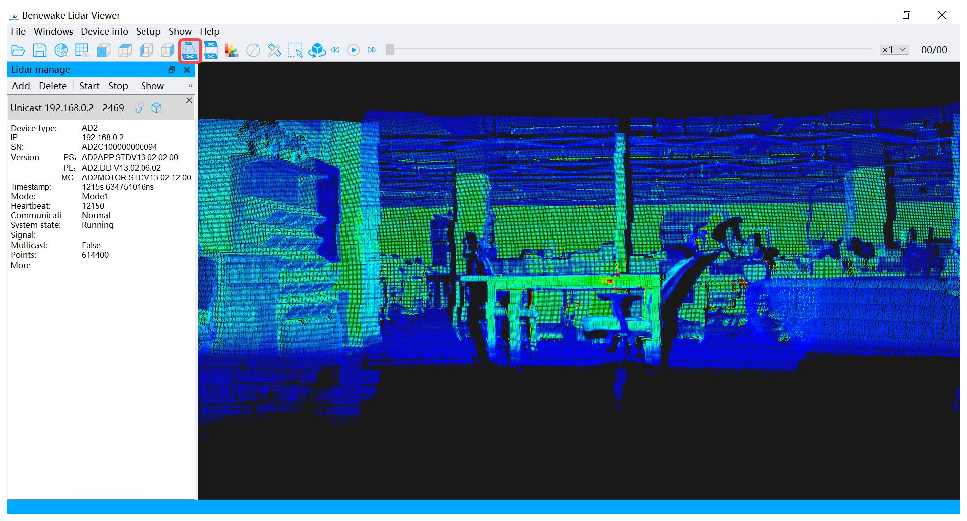Screen dimensions: 967x521
Task: Click the Multicast value False
Action: tap(91, 245)
